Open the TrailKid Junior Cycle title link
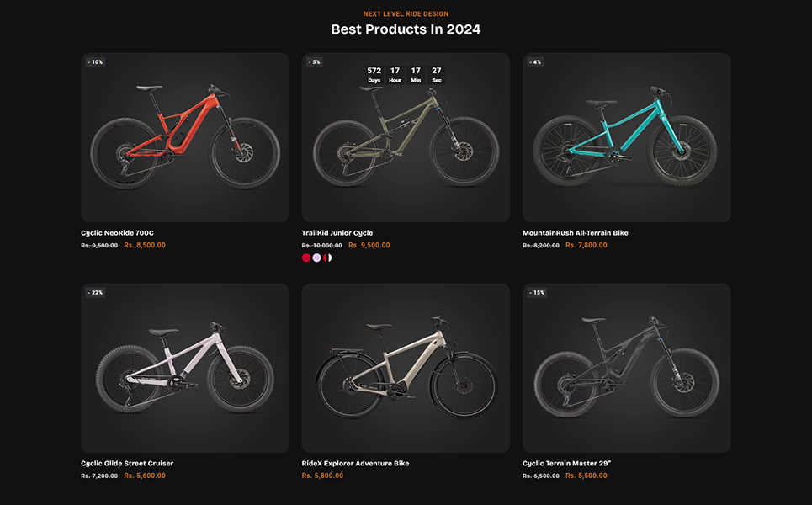This screenshot has height=505, width=812. coord(337,233)
